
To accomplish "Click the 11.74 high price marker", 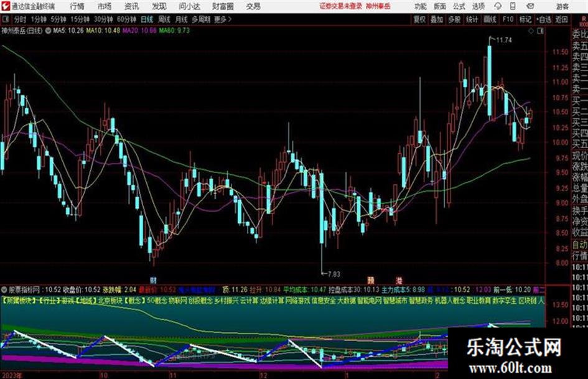I will 503,40.
